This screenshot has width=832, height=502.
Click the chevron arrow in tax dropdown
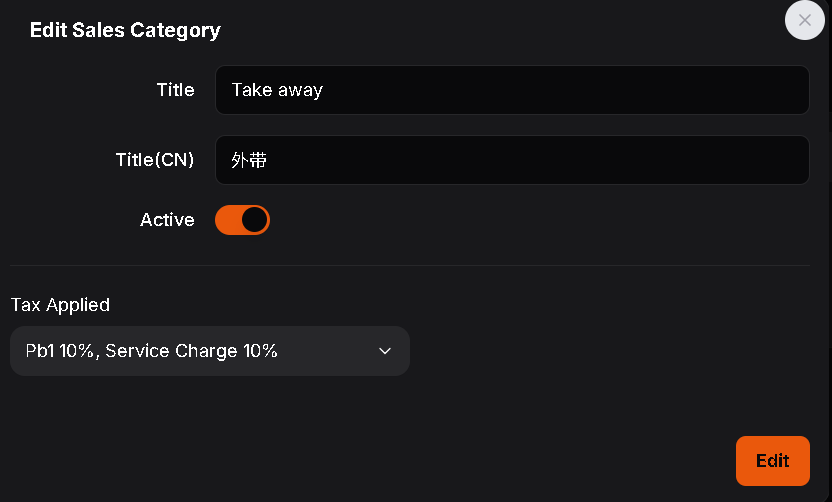pos(385,351)
